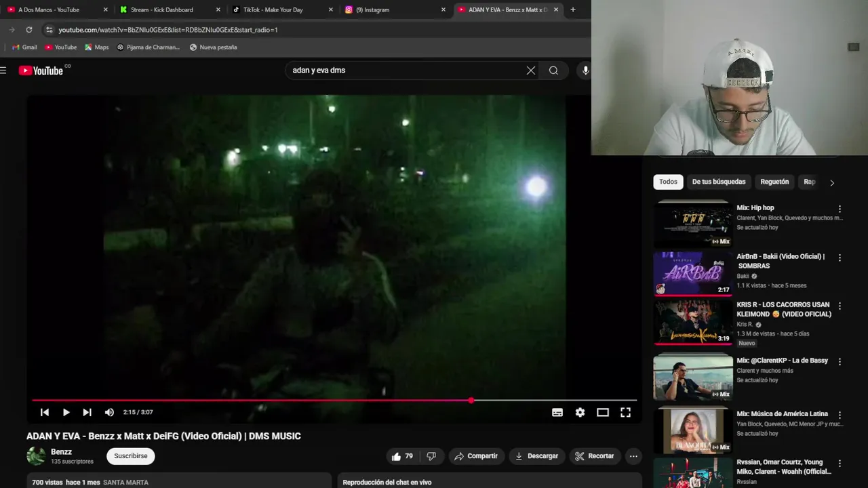Open the Maps bookmark

click(x=96, y=47)
